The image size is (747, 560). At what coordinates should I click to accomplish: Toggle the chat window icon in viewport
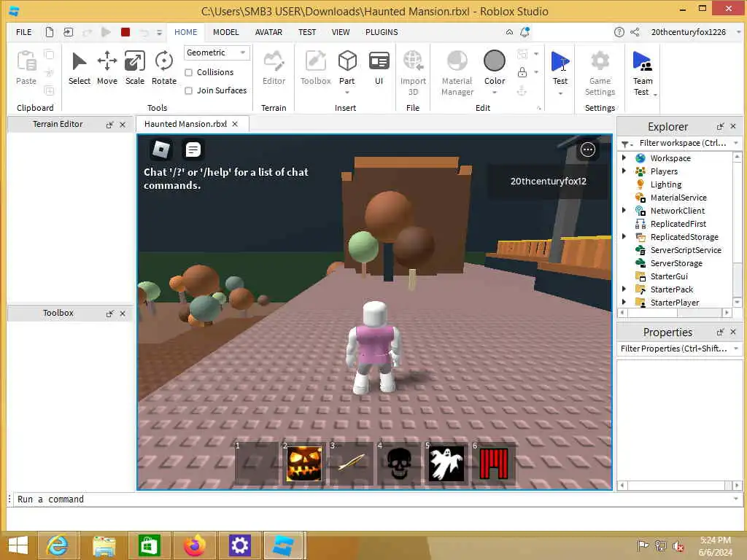[x=193, y=149]
